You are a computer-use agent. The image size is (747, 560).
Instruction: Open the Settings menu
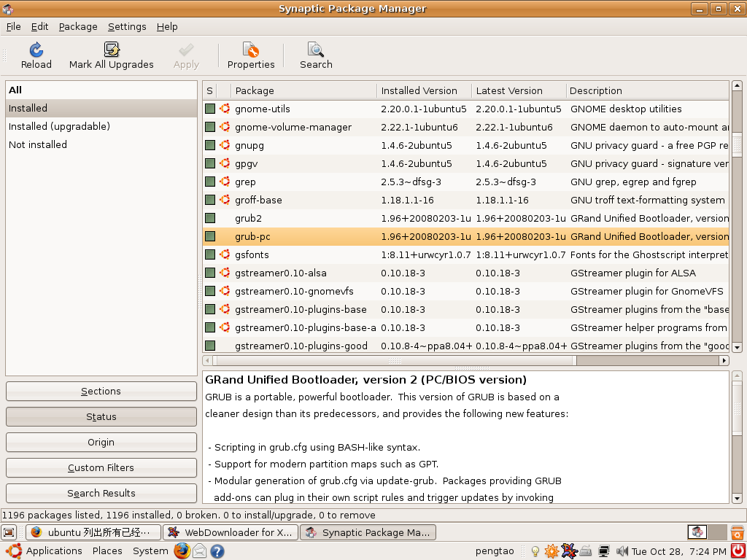pos(127,27)
